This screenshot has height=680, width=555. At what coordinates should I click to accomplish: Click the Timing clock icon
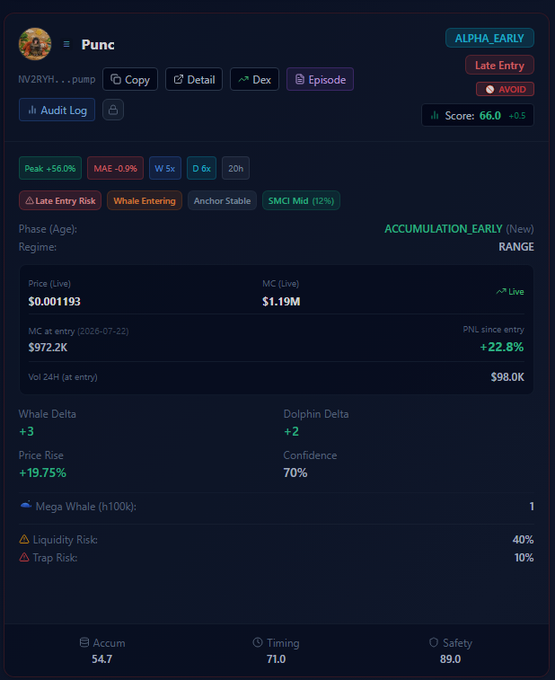click(x=258, y=642)
